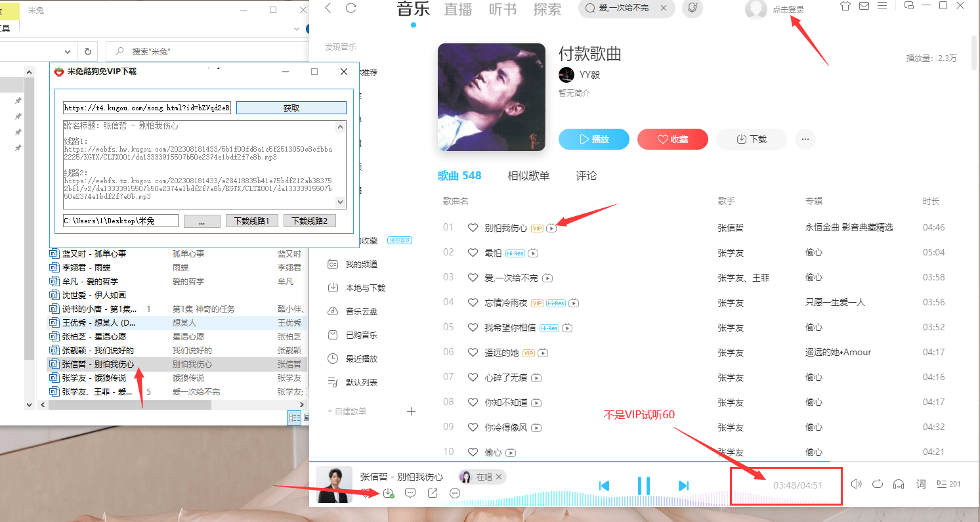Image resolution: width=980 pixels, height=522 pixels.
Task: Favorite 我希望你相信 with its heart
Action: click(x=473, y=328)
